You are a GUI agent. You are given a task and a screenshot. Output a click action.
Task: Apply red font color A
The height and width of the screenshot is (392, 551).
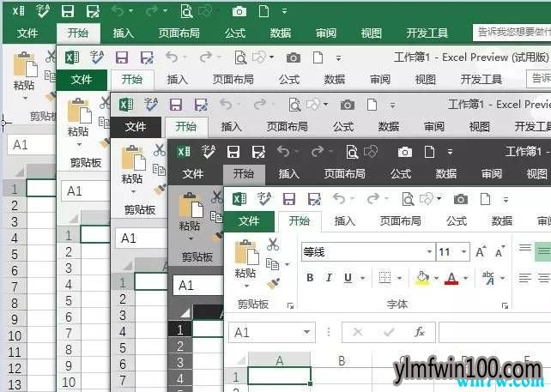click(x=452, y=278)
